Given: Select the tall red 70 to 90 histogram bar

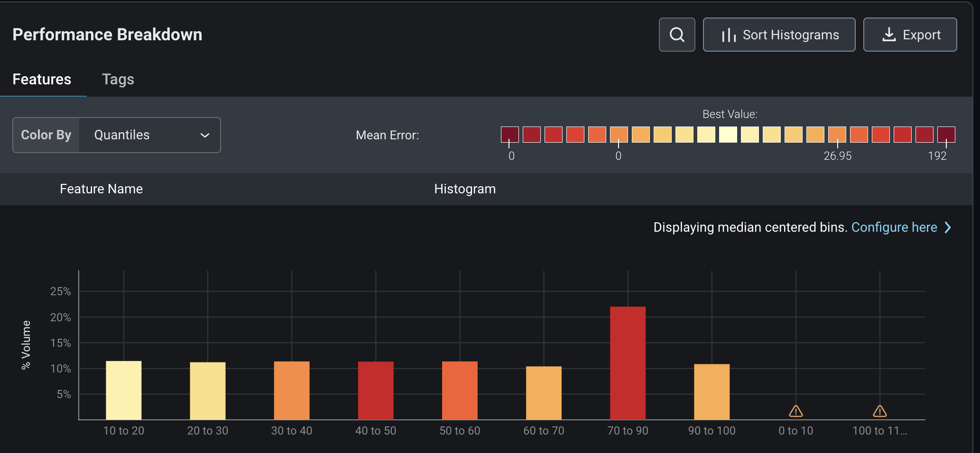Looking at the screenshot, I should 628,363.
